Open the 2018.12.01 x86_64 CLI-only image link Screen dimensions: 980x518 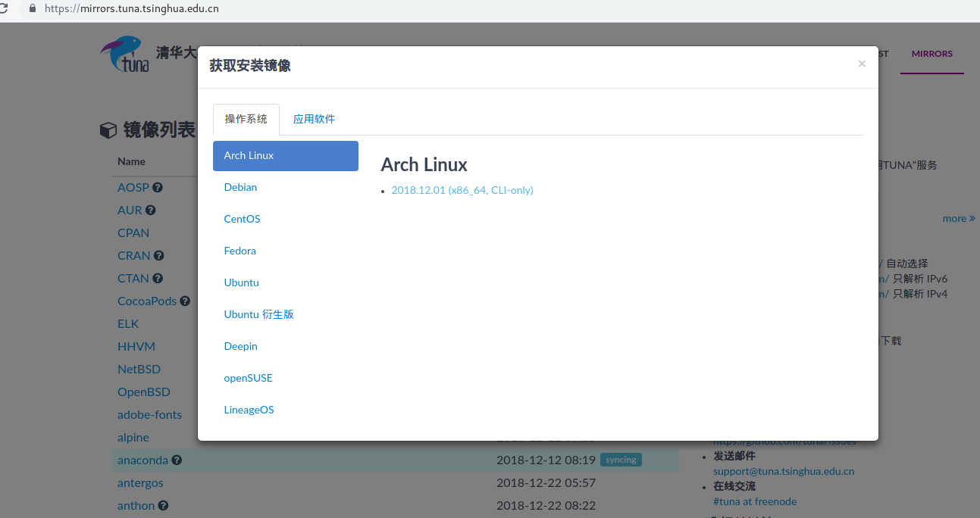[x=462, y=190]
